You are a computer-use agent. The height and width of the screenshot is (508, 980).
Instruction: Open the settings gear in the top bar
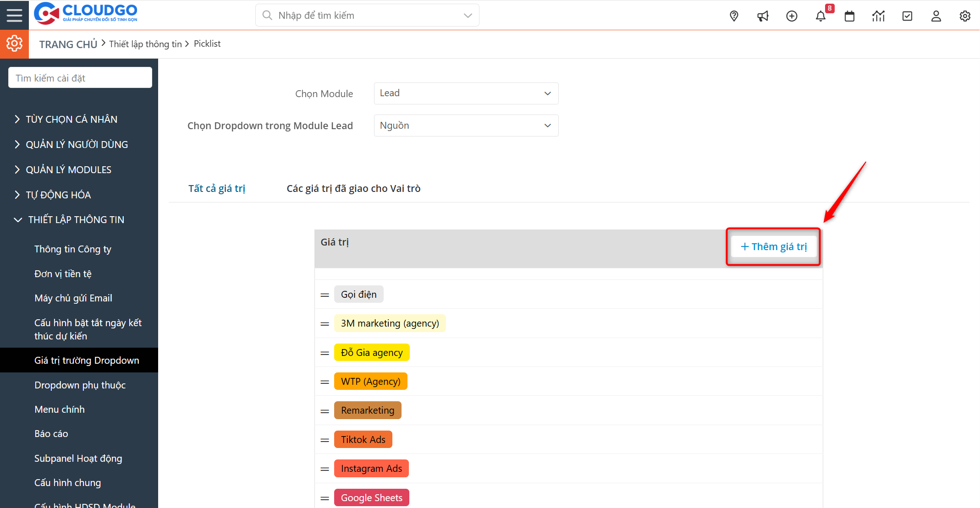[x=965, y=16]
